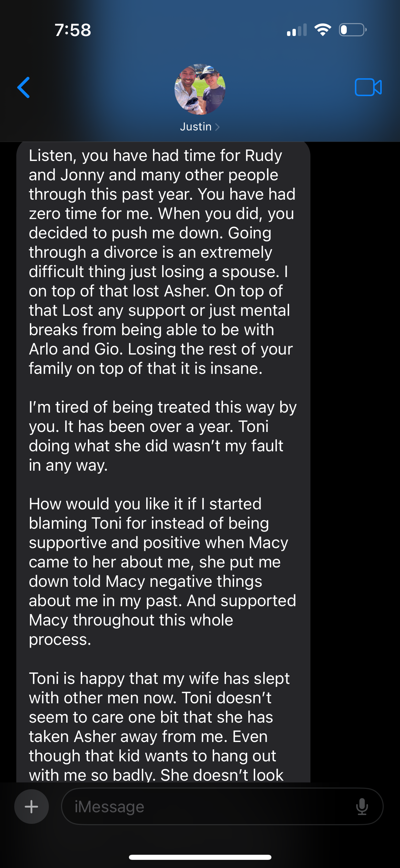
Task: Start a FaceTime video call
Action: 368,87
